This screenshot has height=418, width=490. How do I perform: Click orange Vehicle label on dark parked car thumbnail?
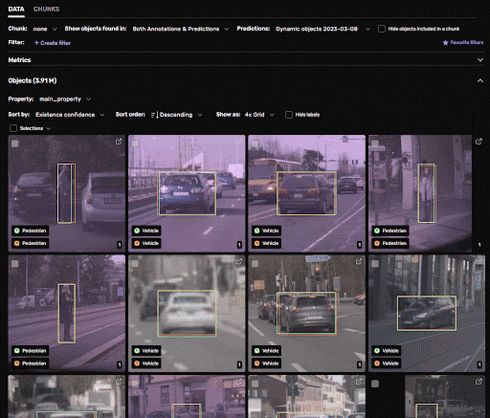pyautogui.click(x=387, y=363)
